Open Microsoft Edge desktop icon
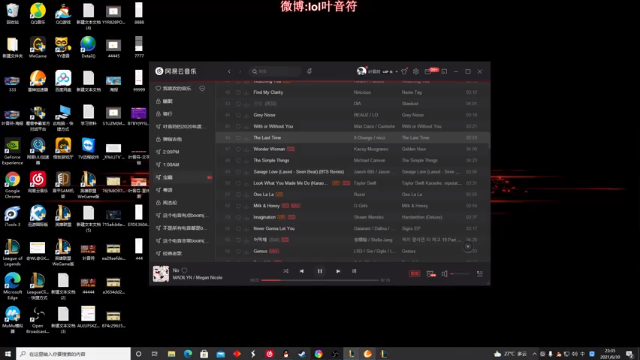This screenshot has width=640, height=360. coord(13,286)
